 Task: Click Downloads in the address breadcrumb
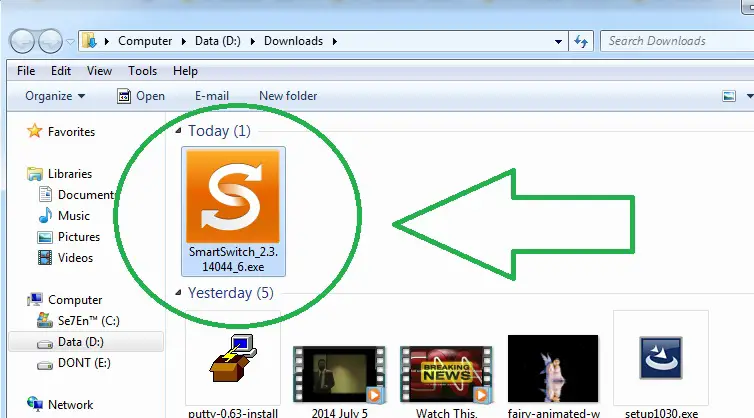(293, 41)
